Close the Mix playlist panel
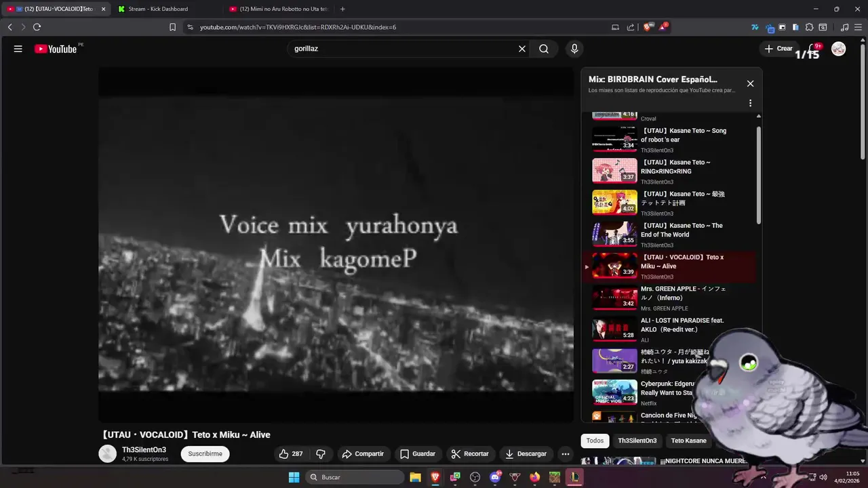Image resolution: width=868 pixels, height=488 pixels. click(x=750, y=83)
